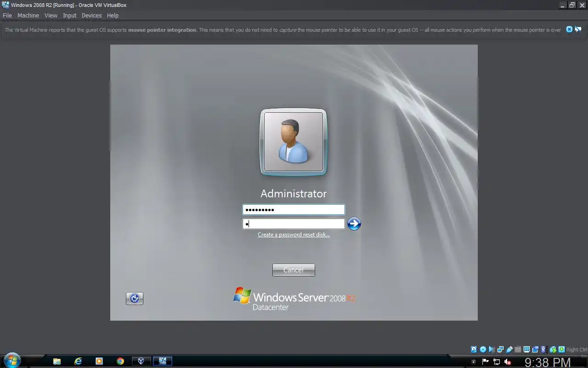Click the audio status icon in VirtualBox
This screenshot has width=588, height=368.
[491, 350]
